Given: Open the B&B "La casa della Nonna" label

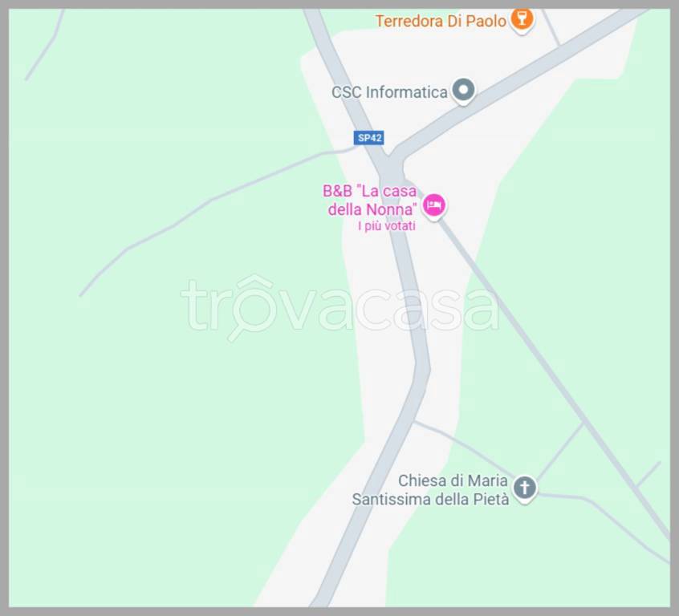Looking at the screenshot, I should point(369,200).
